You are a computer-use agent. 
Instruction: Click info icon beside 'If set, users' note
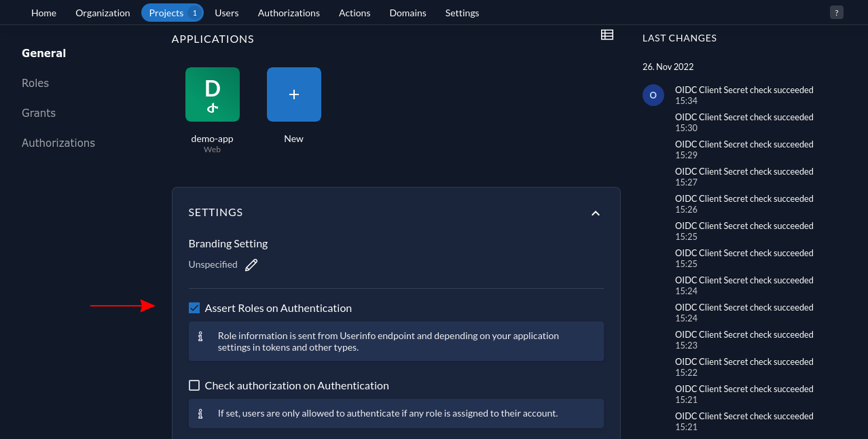[200, 414]
